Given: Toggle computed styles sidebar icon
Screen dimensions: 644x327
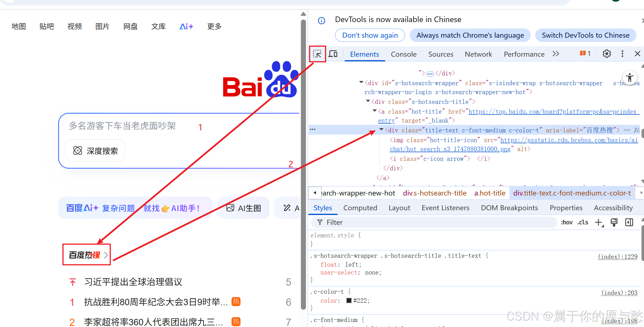Looking at the screenshot, I should point(629,223).
